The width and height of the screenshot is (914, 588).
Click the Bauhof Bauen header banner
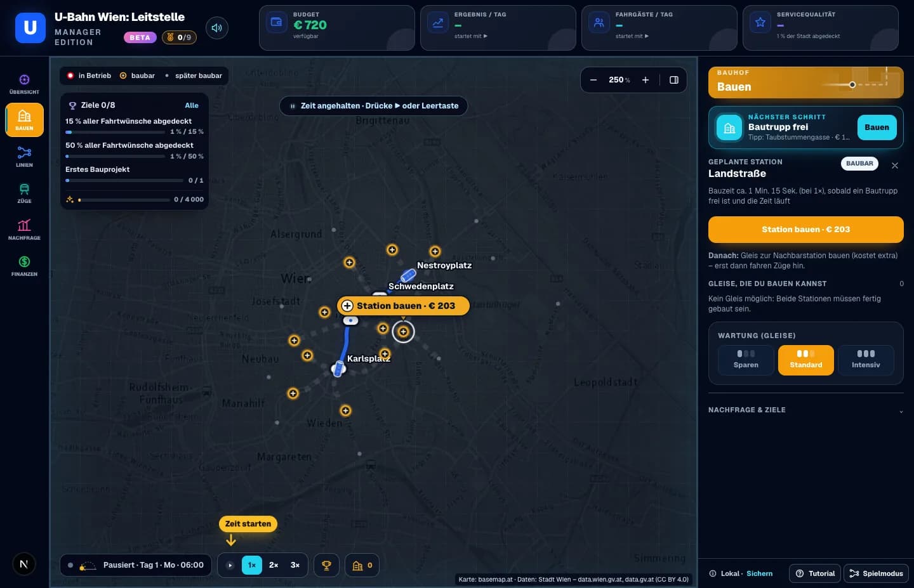coord(806,82)
